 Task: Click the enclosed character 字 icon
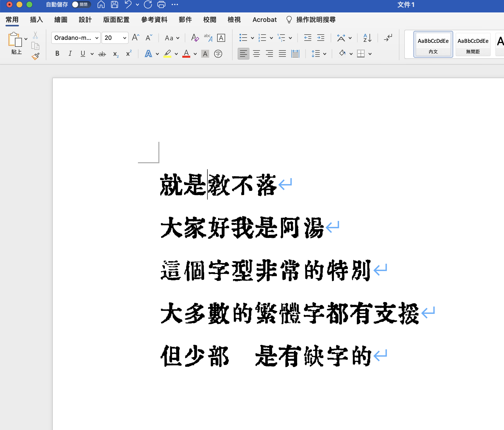coord(218,54)
